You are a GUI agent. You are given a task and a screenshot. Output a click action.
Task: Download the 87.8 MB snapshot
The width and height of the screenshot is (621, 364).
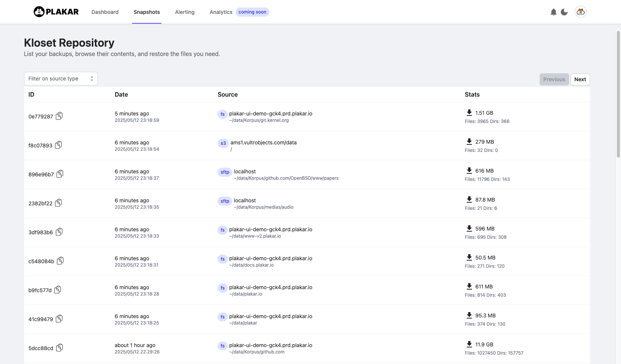coord(469,199)
